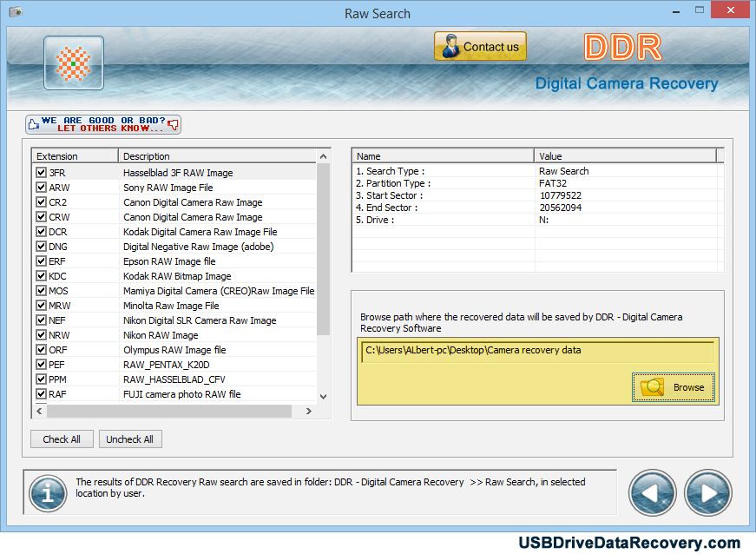Click the 'FAT32' partition type value
Image resolution: width=756 pixels, height=554 pixels.
point(553,183)
